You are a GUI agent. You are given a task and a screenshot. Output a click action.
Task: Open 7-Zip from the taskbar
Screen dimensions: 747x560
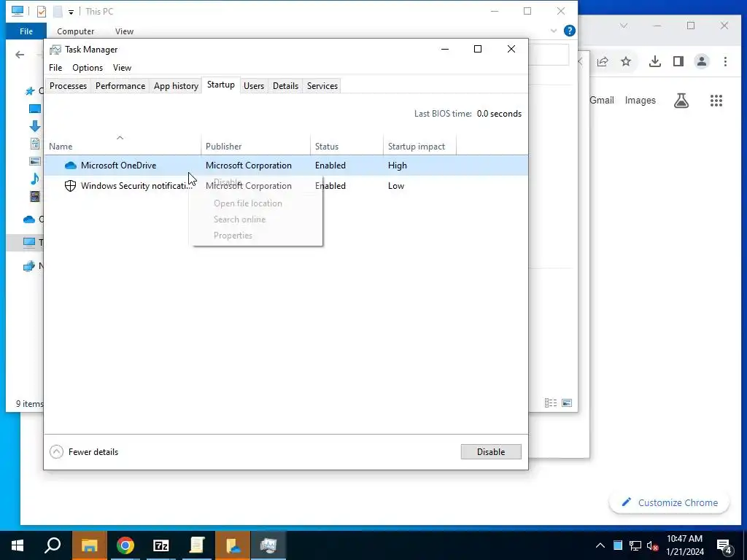tap(161, 545)
